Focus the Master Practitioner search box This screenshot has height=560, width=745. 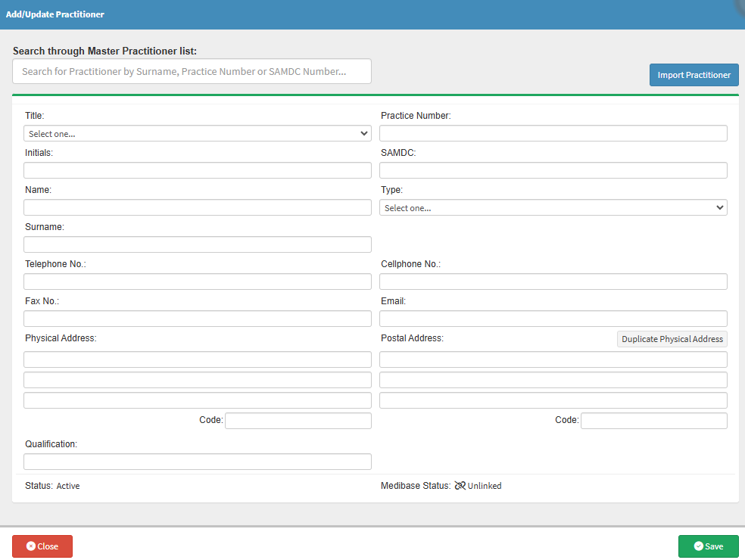(x=192, y=72)
